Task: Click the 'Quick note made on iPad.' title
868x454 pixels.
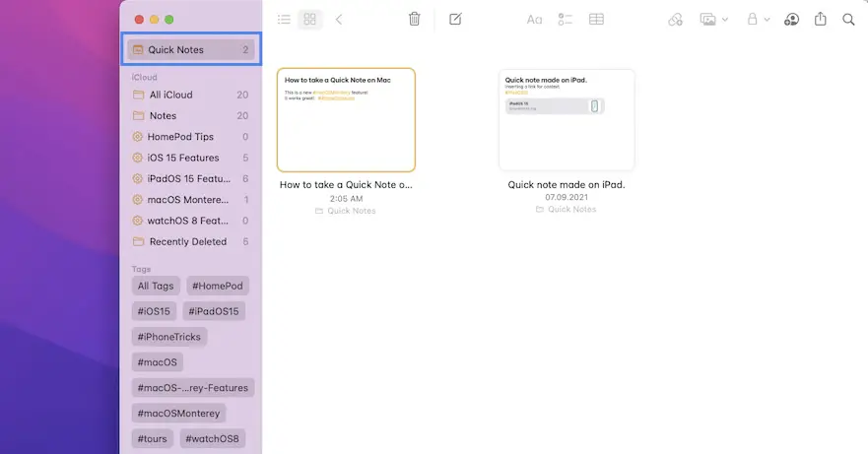Action: 567,185
